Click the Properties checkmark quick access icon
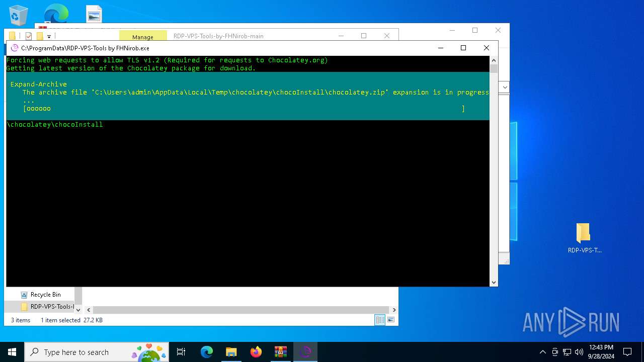 [x=28, y=36]
